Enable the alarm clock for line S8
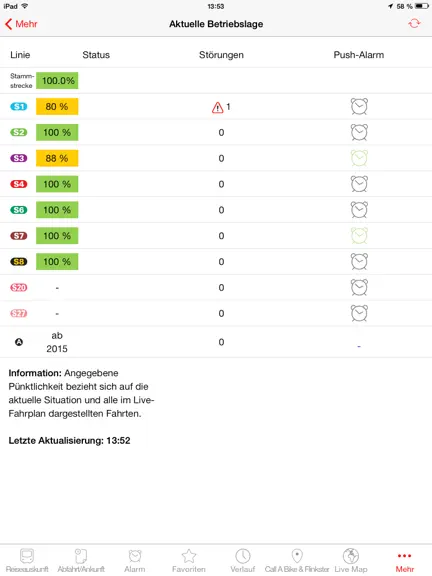432x576 pixels. (x=359, y=262)
